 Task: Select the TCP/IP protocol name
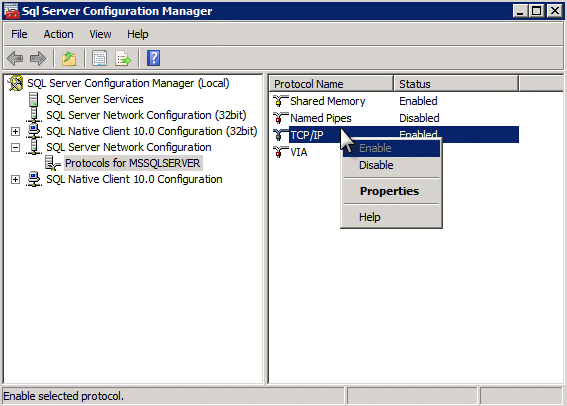point(307,135)
